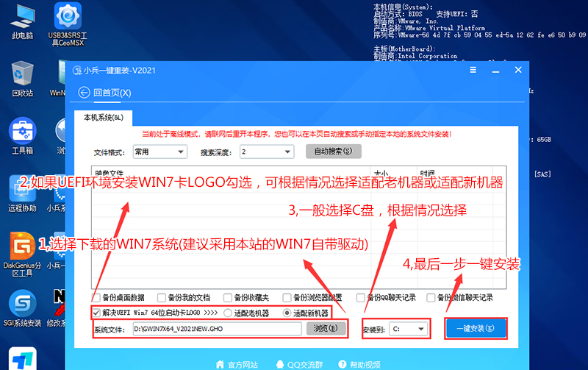Open the 搜索深度 dropdown showing 2

click(267, 152)
